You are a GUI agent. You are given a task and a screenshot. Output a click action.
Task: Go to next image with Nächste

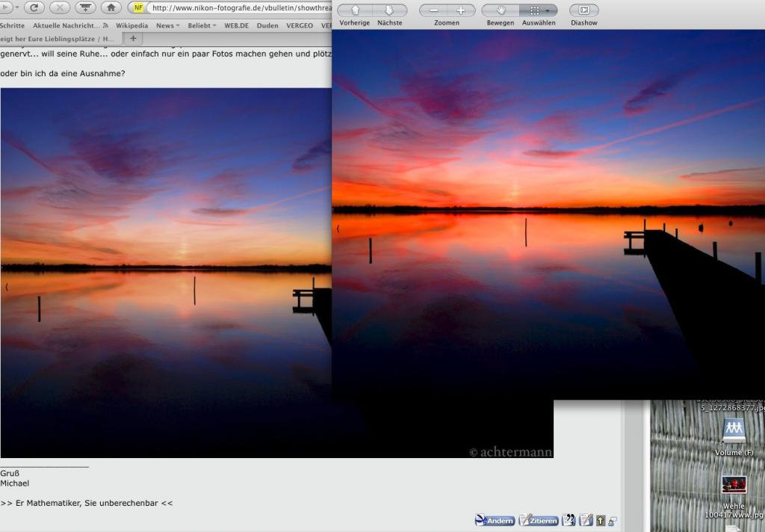[x=389, y=10]
